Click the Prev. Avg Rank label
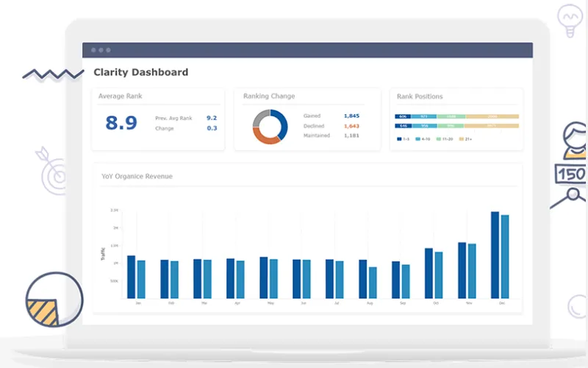The image size is (588, 368). tap(173, 118)
